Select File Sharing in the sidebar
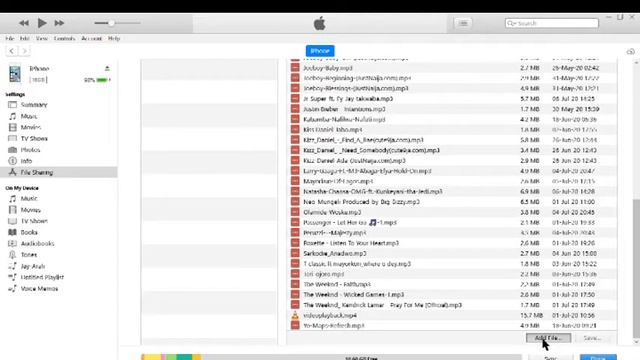Image resolution: width=640 pixels, height=360 pixels. (59, 172)
